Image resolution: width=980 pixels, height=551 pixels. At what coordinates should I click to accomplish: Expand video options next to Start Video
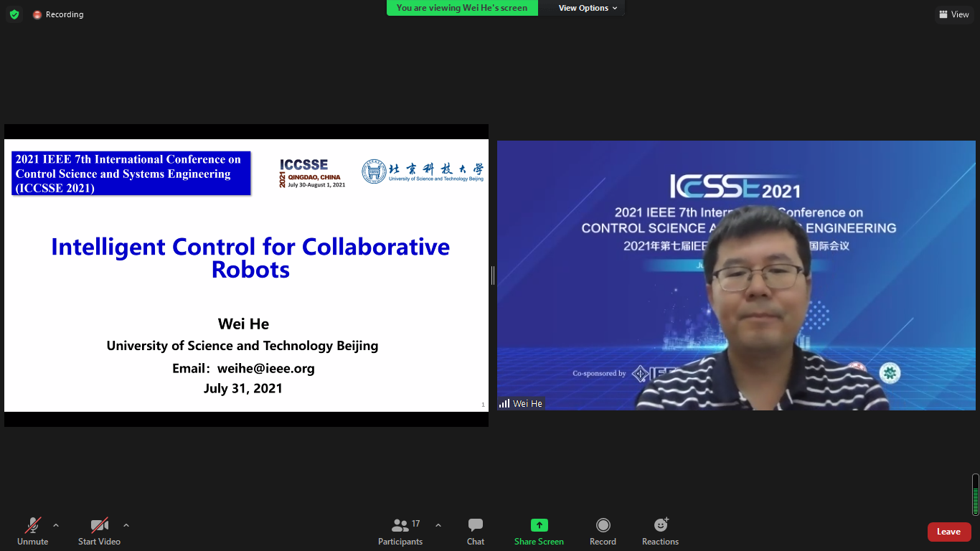pos(126,525)
